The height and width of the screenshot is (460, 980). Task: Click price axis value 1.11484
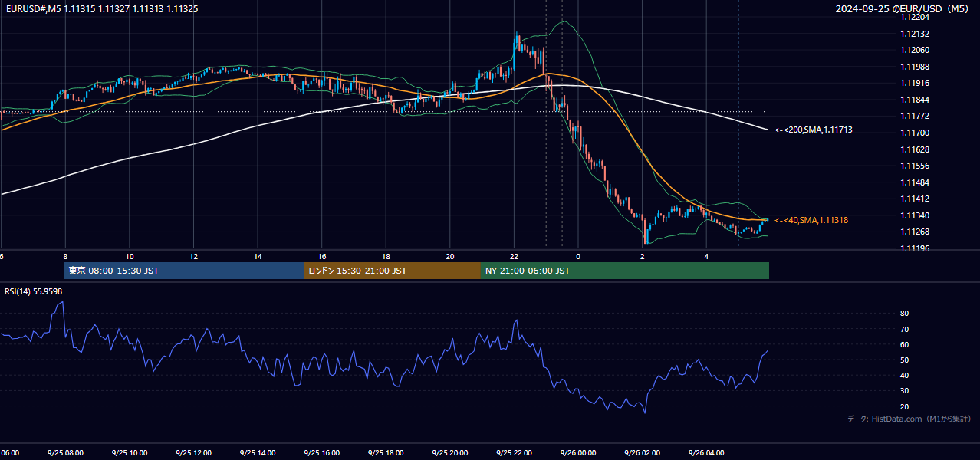[915, 182]
